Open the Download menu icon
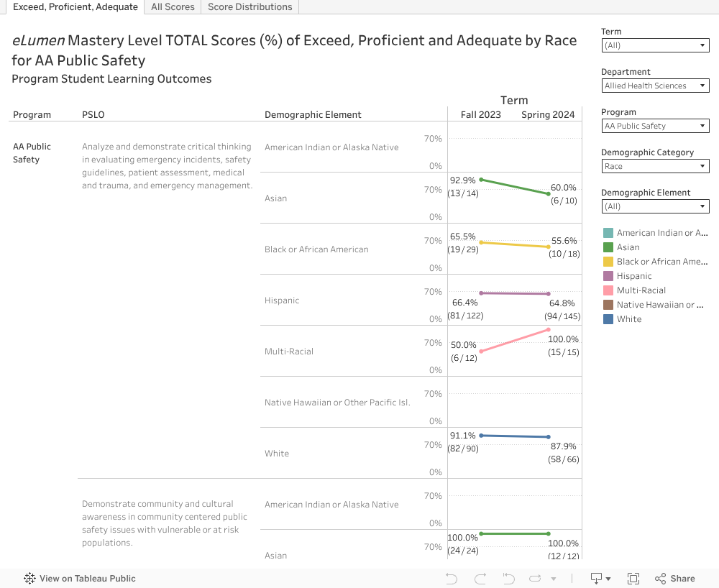The image size is (719, 588). tap(600, 579)
